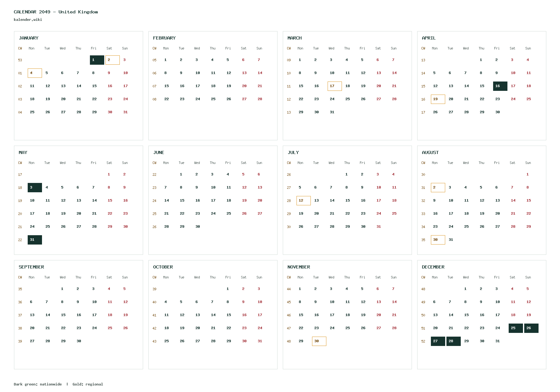Screen dimensions: 560x392
Task: Select calendar week 44 in November
Action: [289, 289]
